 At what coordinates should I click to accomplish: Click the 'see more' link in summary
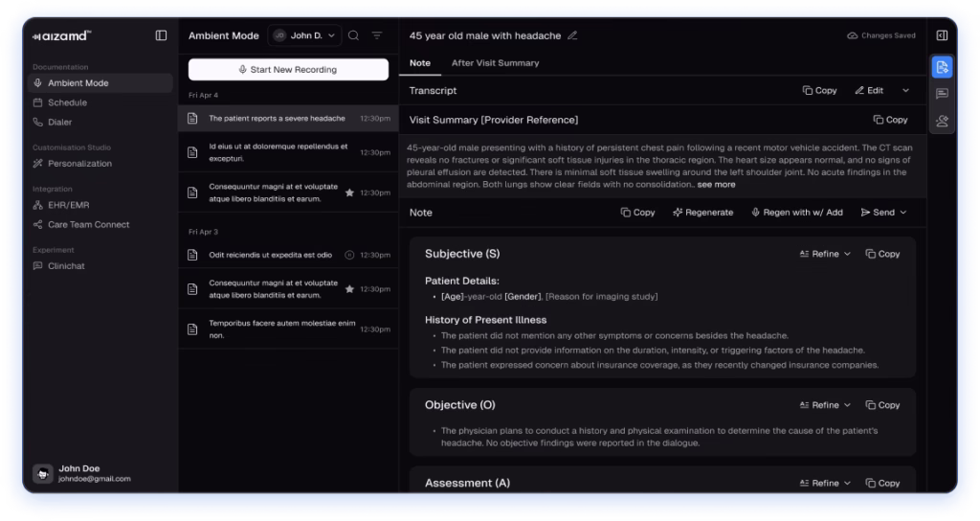coord(716,184)
